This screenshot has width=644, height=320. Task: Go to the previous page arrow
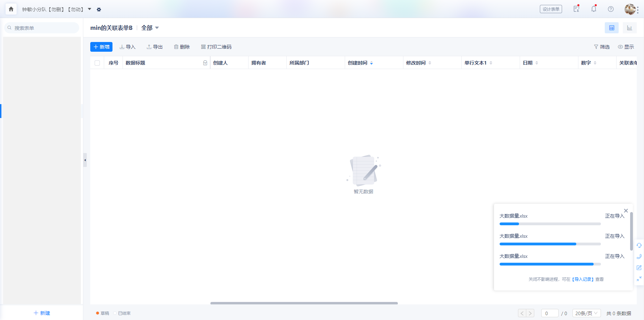522,313
